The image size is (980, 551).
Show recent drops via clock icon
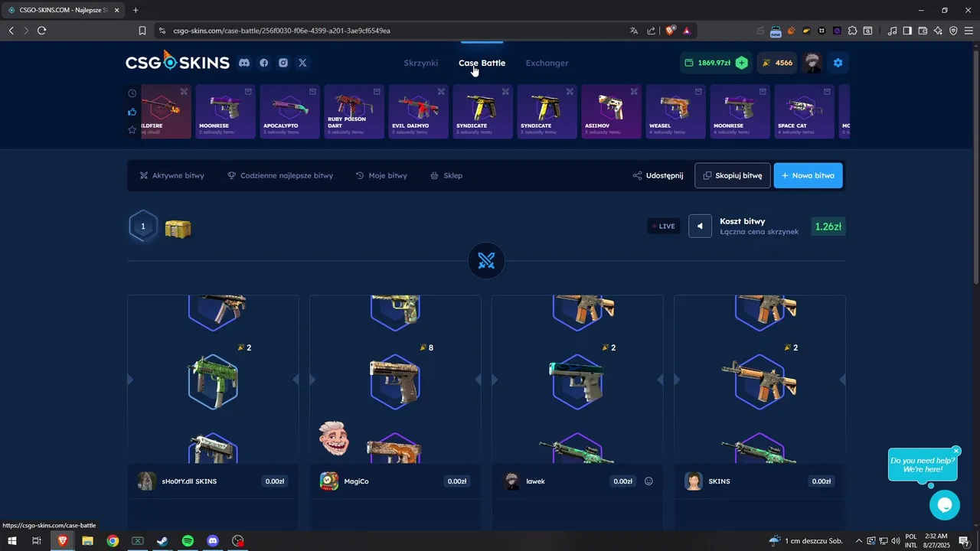pyautogui.click(x=132, y=93)
